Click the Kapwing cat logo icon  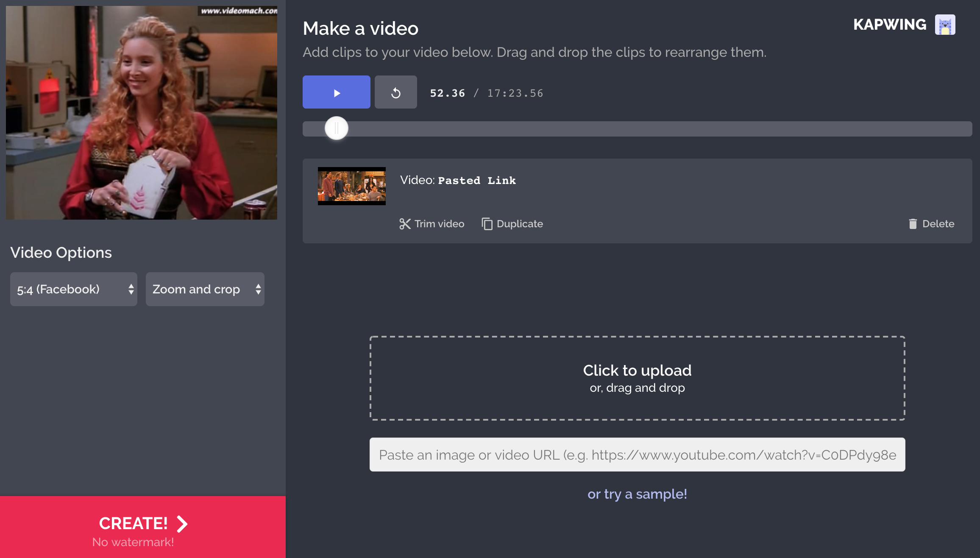(945, 25)
